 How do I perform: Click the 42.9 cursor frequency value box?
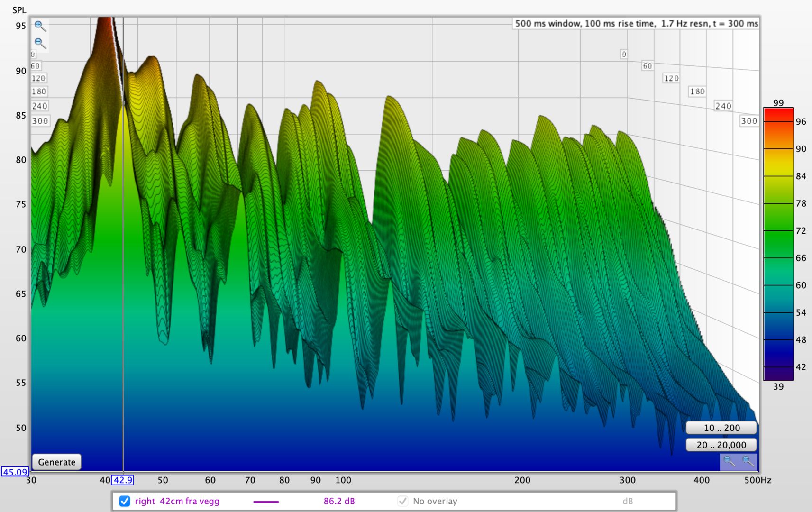tap(122, 480)
